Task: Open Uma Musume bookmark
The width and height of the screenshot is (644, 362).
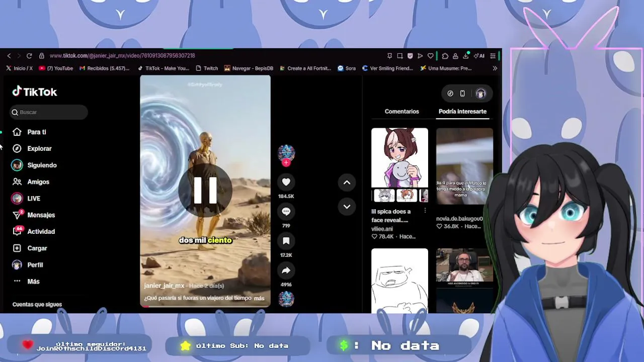Action: click(x=446, y=68)
